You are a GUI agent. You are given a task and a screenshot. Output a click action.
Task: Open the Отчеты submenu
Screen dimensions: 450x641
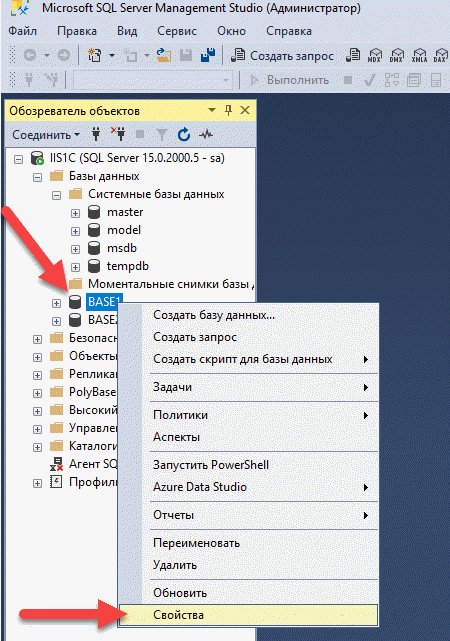click(248, 515)
